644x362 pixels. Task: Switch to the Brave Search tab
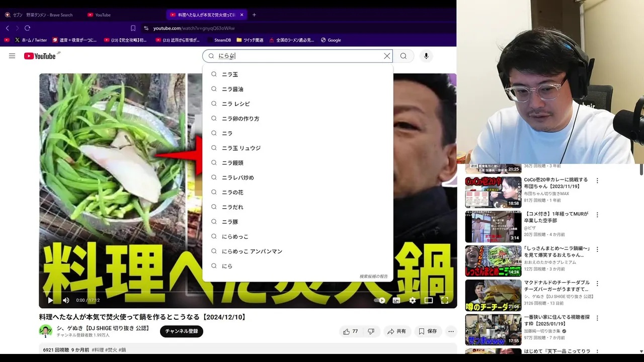click(41, 15)
